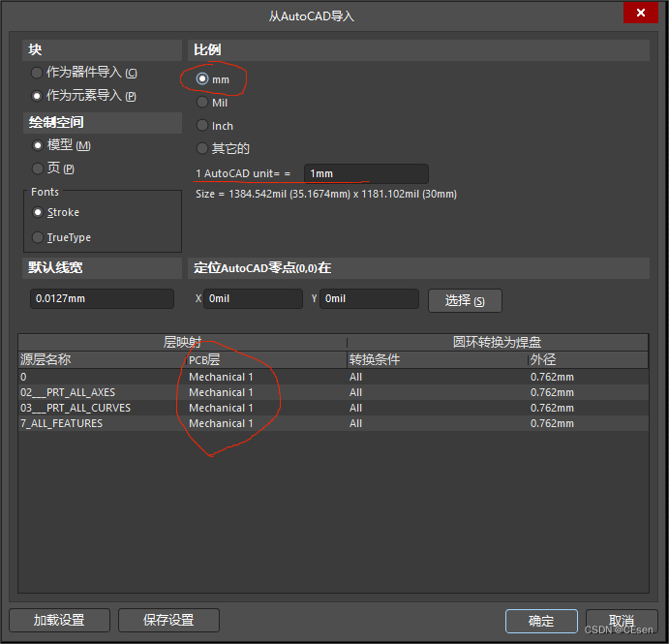Set scale unit to Inch
Screen dimensions: 669x644
[202, 125]
